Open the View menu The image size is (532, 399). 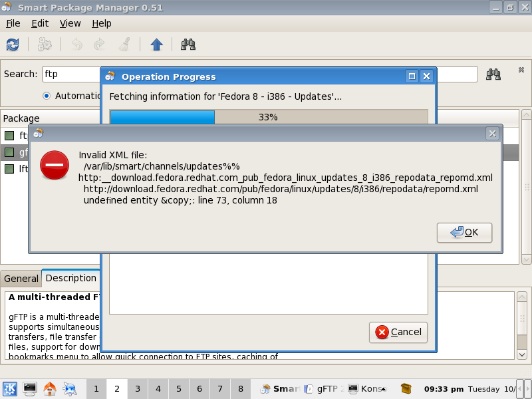tap(70, 23)
